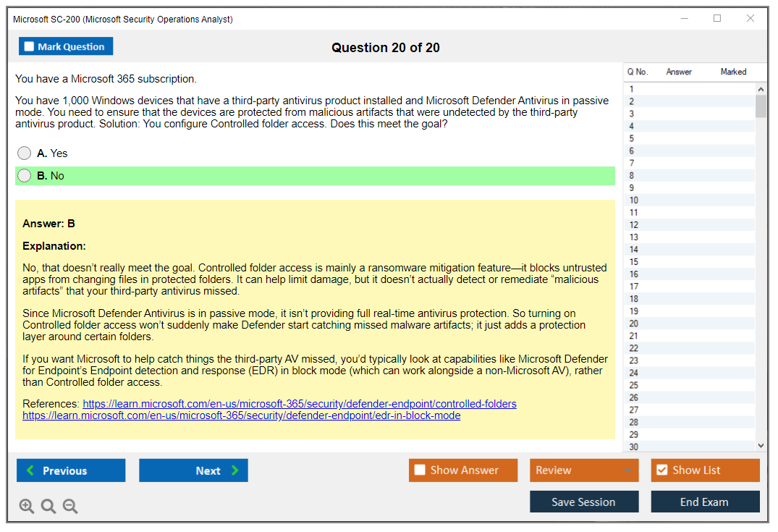778x532 pixels.
Task: Click the white checkbox icon inside Mark Question
Action: click(x=29, y=46)
